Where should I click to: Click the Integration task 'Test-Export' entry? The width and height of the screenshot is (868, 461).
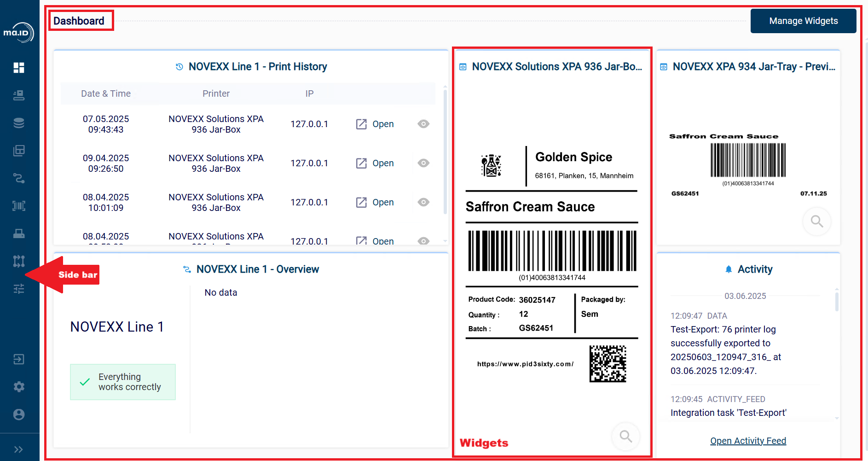coord(729,413)
